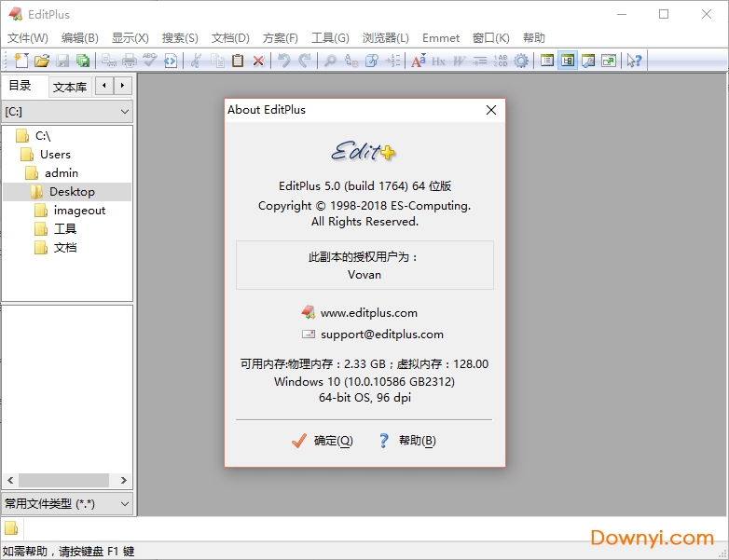This screenshot has width=729, height=560.
Task: Toggle the Hx hex viewer icon
Action: click(x=438, y=61)
